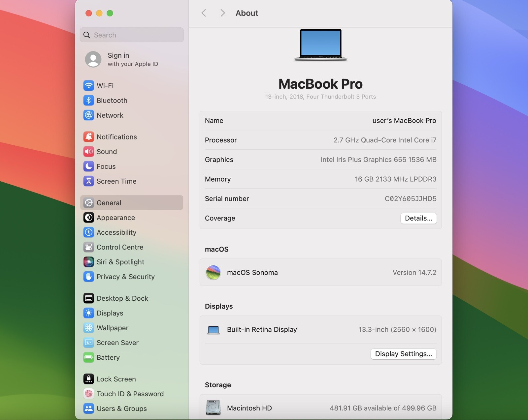This screenshot has height=420, width=528.
Task: Select Desktop & Dock in sidebar
Action: click(x=132, y=298)
